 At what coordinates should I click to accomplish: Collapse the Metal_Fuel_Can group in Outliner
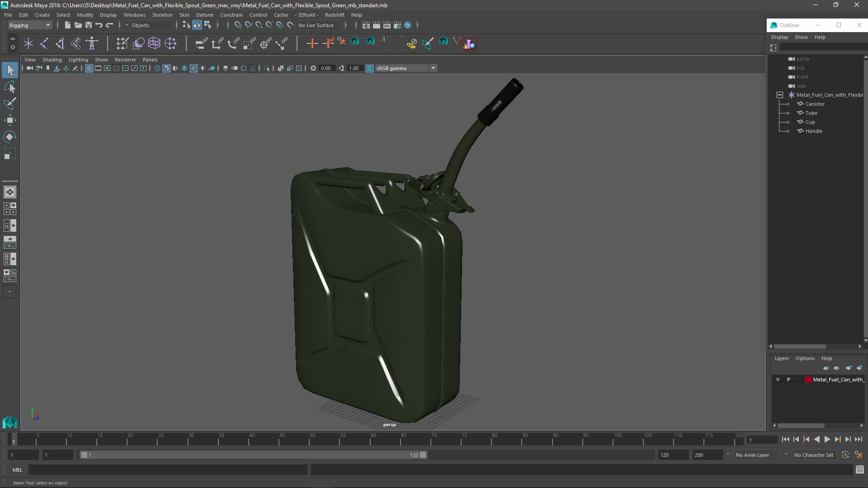[x=780, y=95]
